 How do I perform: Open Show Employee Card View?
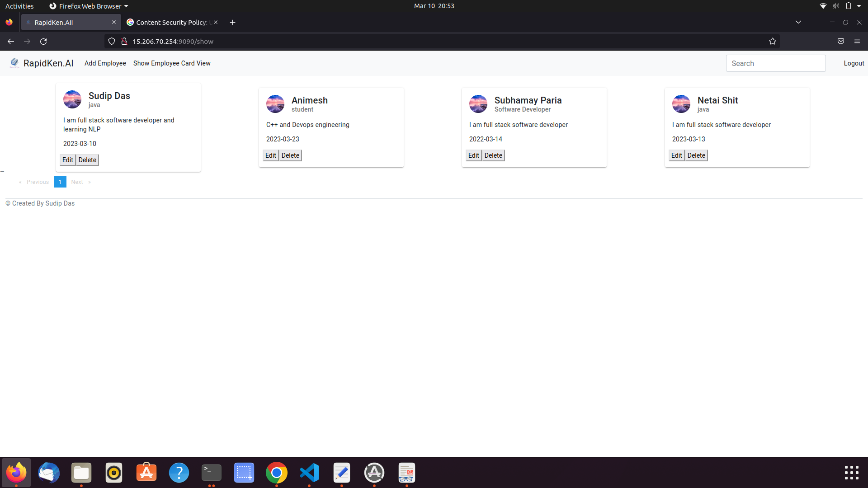tap(172, 63)
